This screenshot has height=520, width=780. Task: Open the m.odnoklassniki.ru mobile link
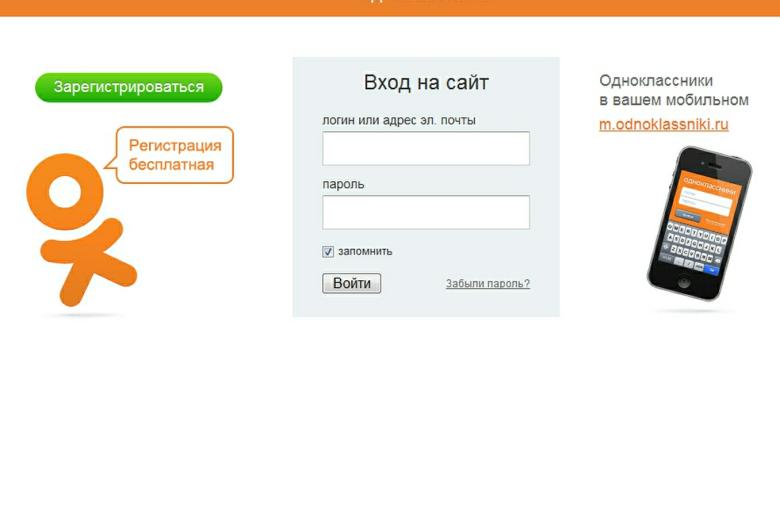tap(664, 124)
